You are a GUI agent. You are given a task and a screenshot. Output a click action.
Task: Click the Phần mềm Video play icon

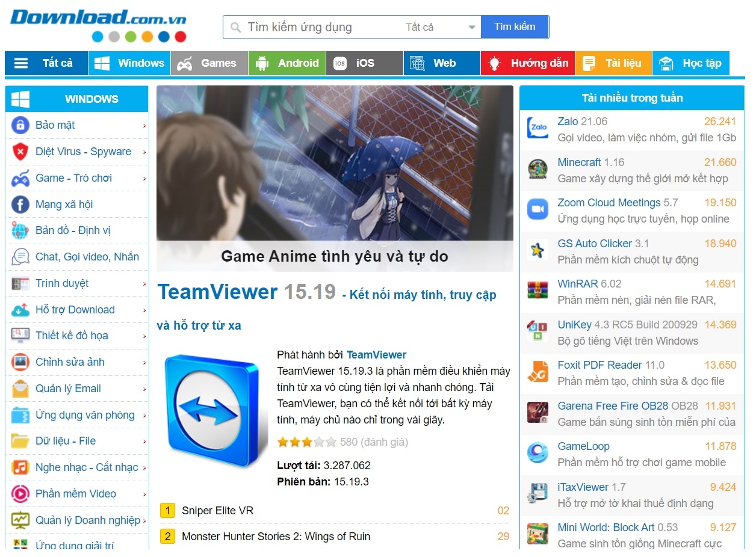pos(20,494)
